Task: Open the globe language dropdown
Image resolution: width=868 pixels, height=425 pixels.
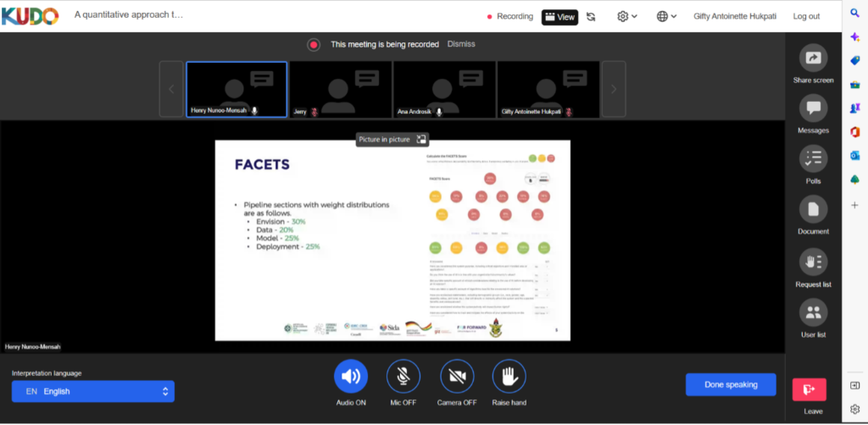Action: pos(667,16)
